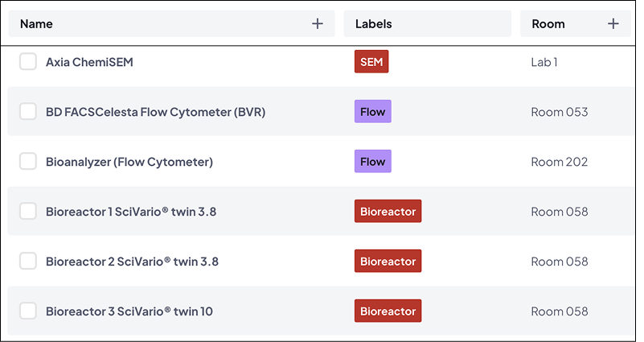Click the Flow label on Bioanalyzer row

(373, 162)
